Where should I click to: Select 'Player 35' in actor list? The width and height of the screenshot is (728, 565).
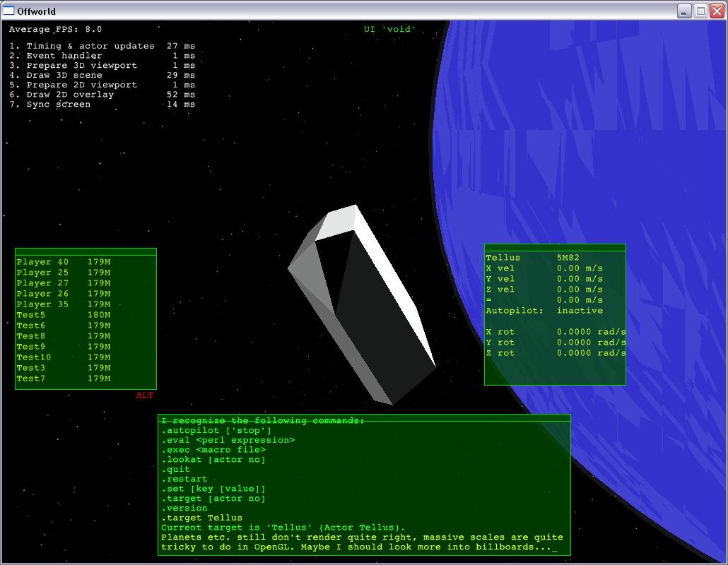pyautogui.click(x=64, y=305)
